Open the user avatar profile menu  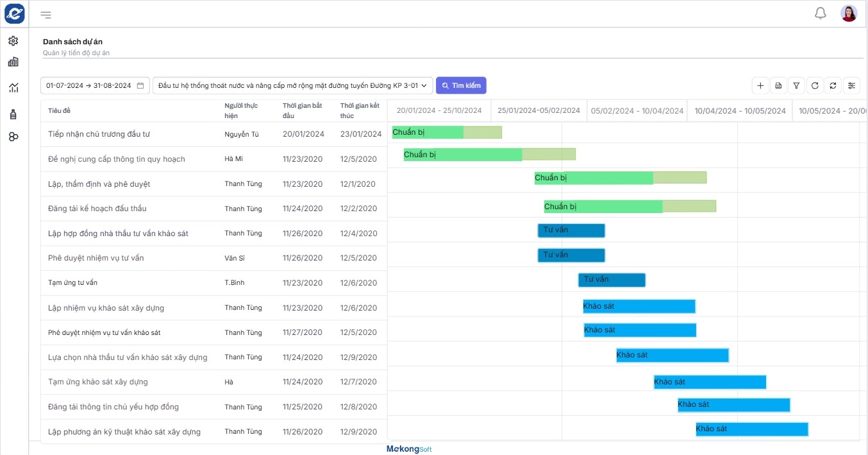[849, 13]
